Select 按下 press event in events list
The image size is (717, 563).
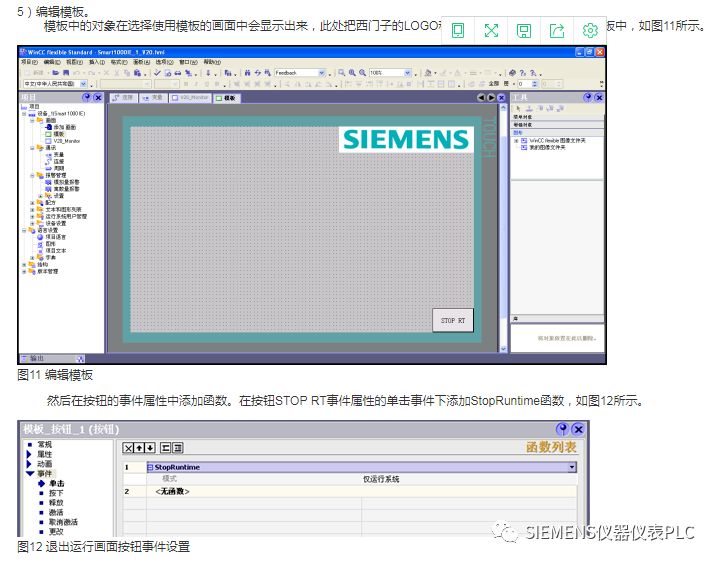pos(56,493)
